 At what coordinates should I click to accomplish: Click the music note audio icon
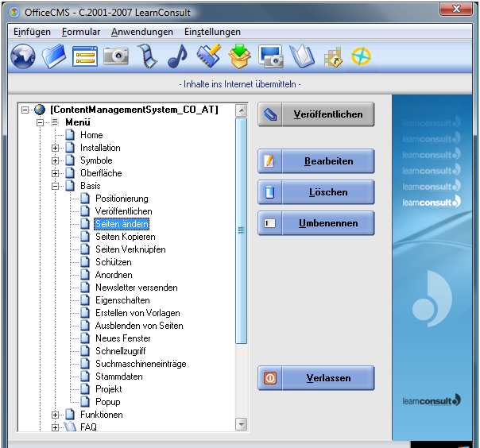point(177,56)
